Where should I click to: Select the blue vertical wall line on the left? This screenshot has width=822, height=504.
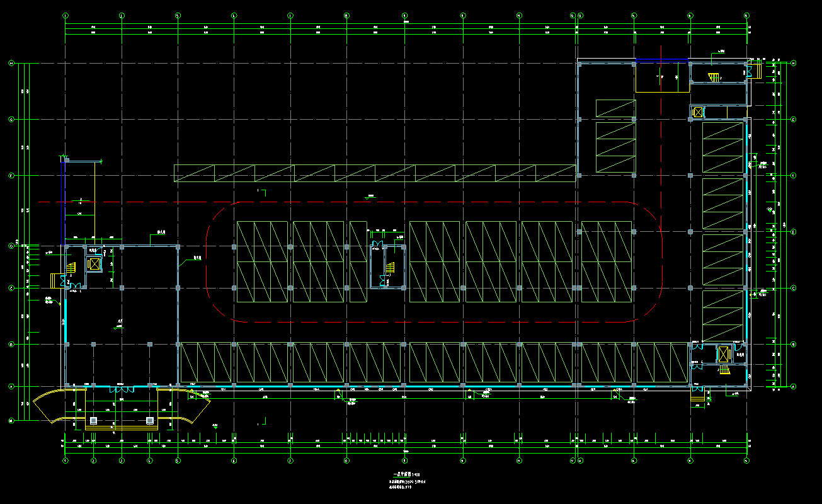[65, 202]
